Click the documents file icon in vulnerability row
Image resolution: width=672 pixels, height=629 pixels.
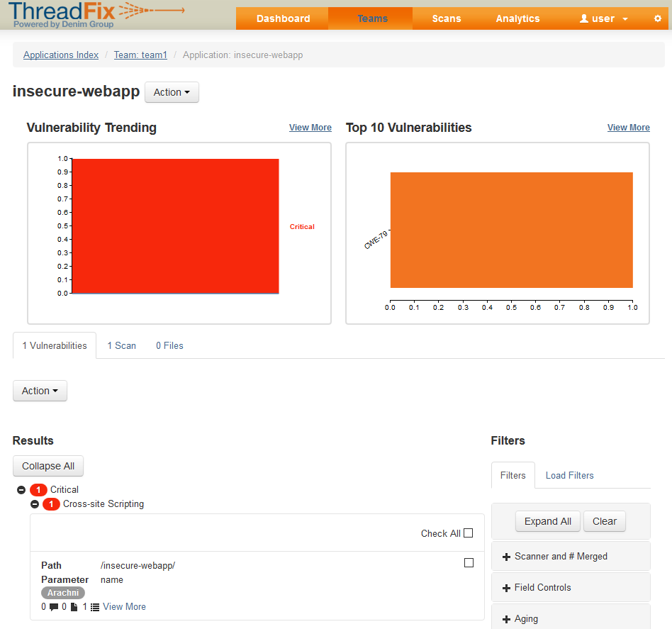pos(74,607)
